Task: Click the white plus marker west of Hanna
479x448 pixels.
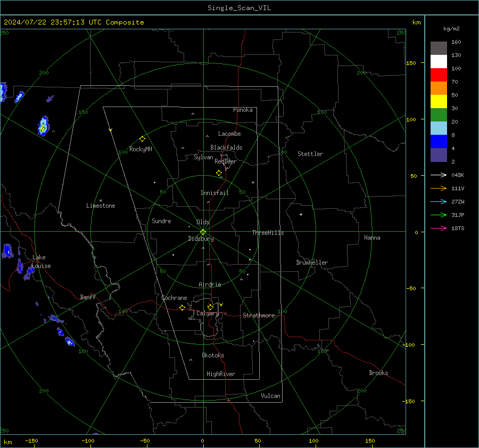Action: point(301,214)
